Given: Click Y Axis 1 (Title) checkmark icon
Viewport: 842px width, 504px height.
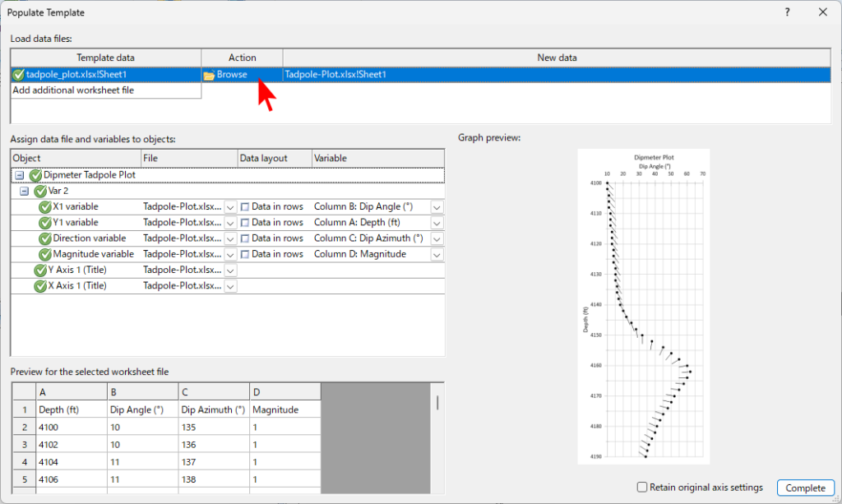Looking at the screenshot, I should click(39, 270).
